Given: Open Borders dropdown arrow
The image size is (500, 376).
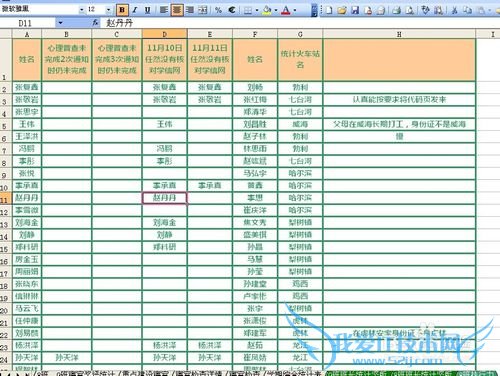Looking at the screenshot, I should 257,10.
